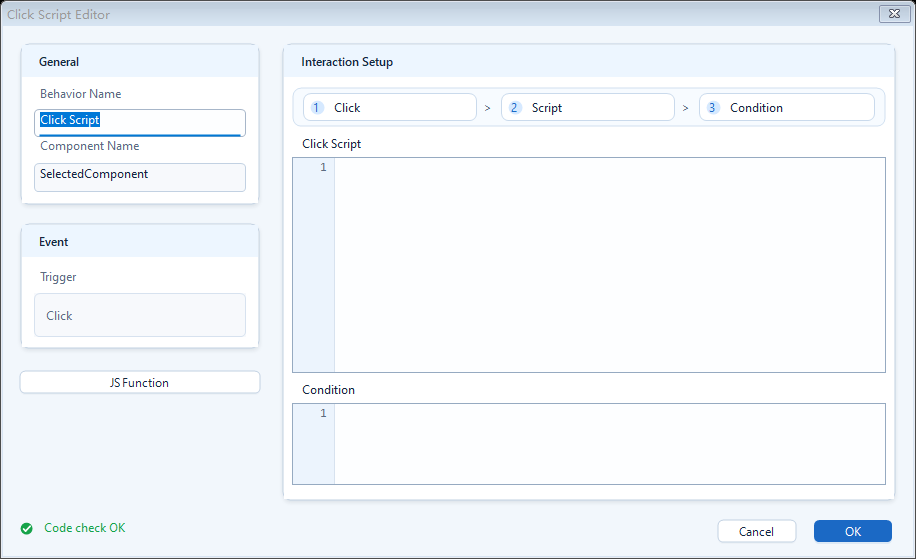Click line number 1 in Click Script editor

coord(323,168)
